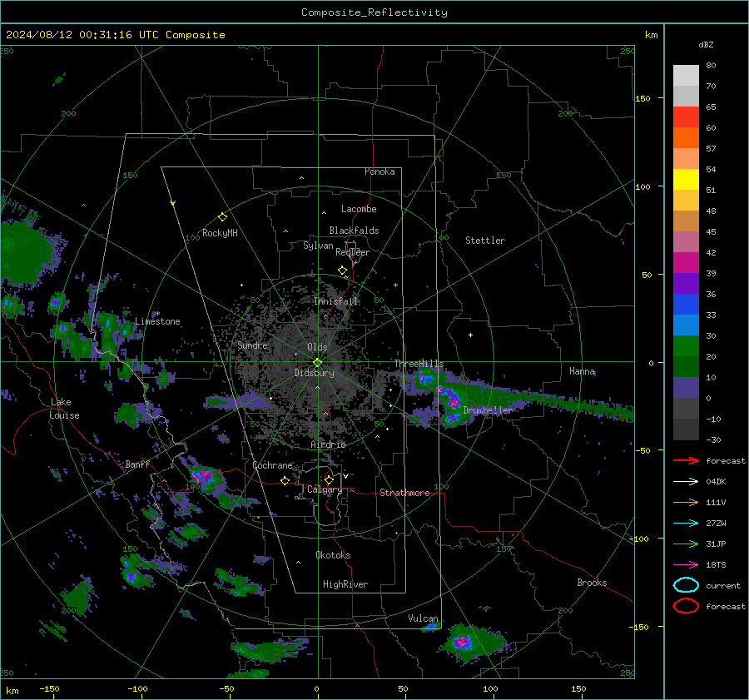Click the RockyMH map label
Image resolution: width=749 pixels, height=700 pixels.
coord(220,233)
